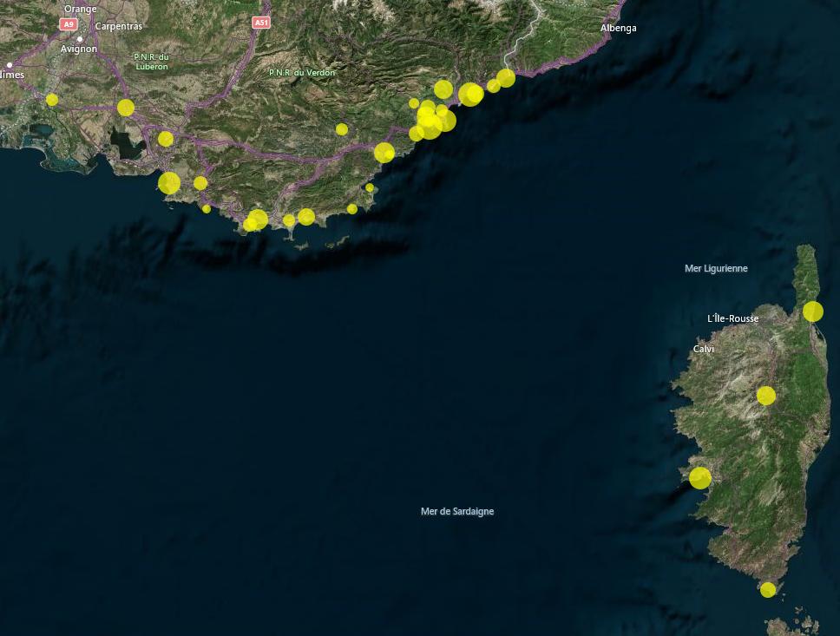This screenshot has width=840, height=636.
Task: Click the largest marker cluster near Nice
Action: click(x=428, y=115)
